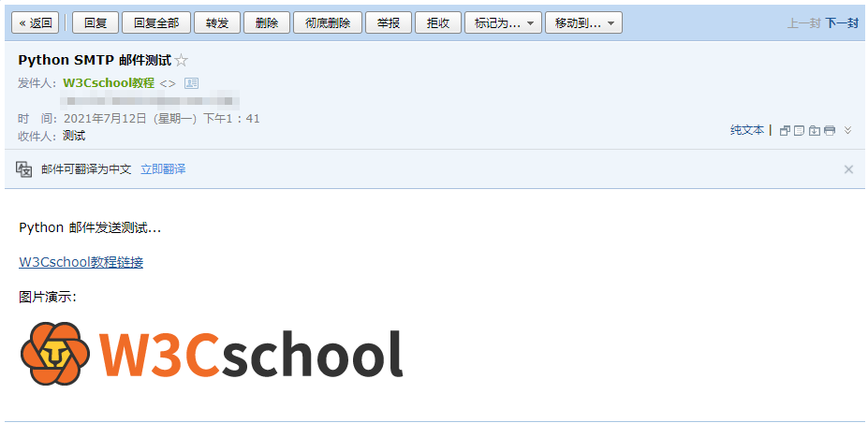The image size is (868, 423).
Task: Click the save/download email icon
Action: (x=814, y=131)
